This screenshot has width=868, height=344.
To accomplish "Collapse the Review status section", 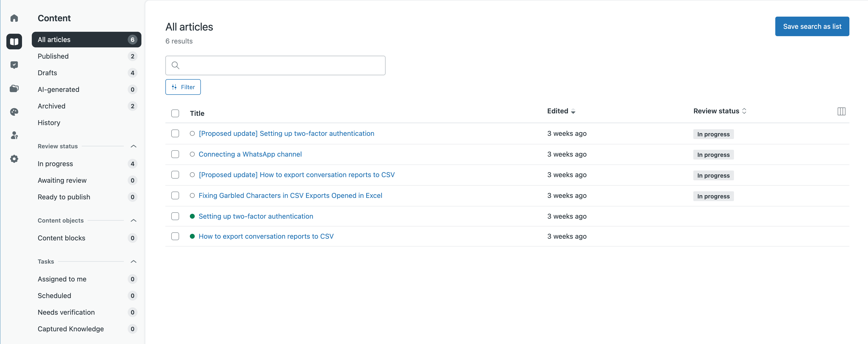I will [x=133, y=146].
